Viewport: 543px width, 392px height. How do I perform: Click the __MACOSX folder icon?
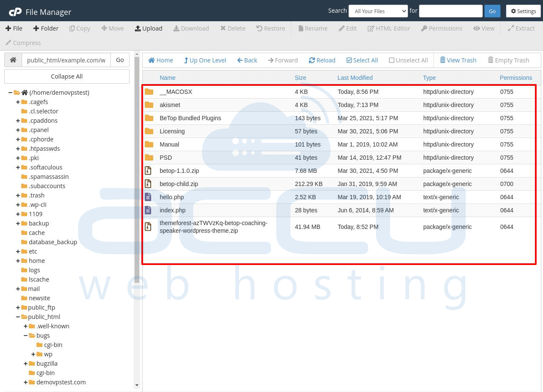pos(149,92)
